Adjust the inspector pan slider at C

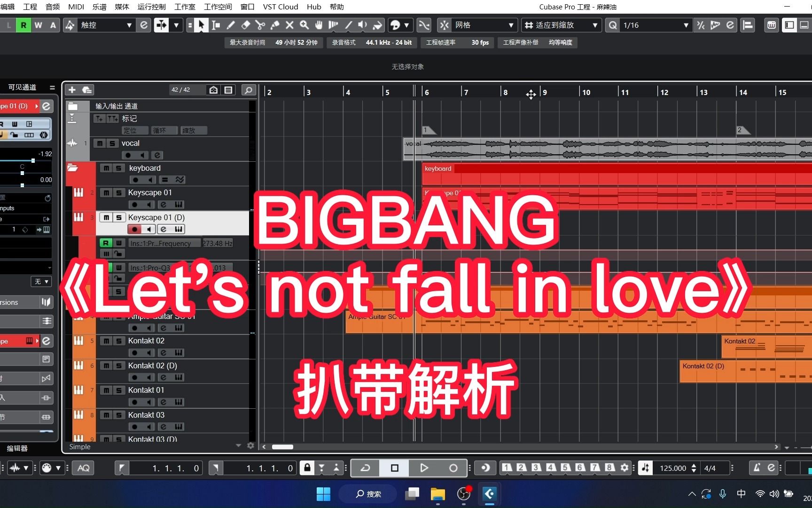pyautogui.click(x=22, y=173)
